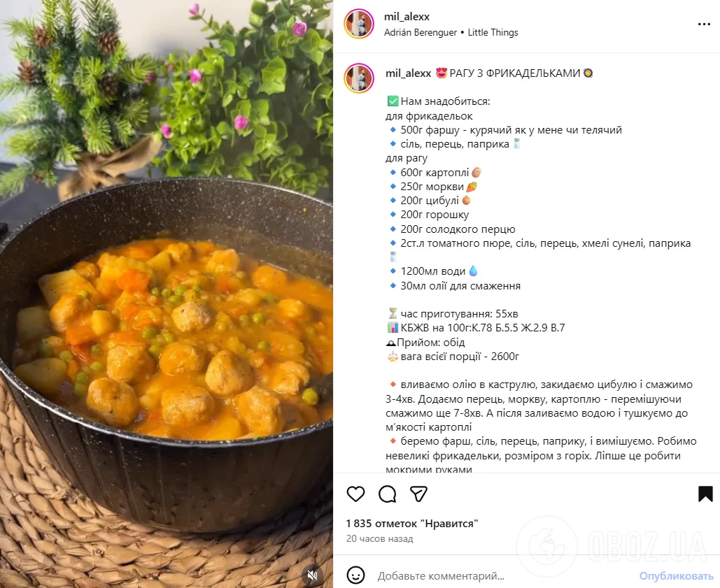Toggle the like heart below the post

point(355,494)
